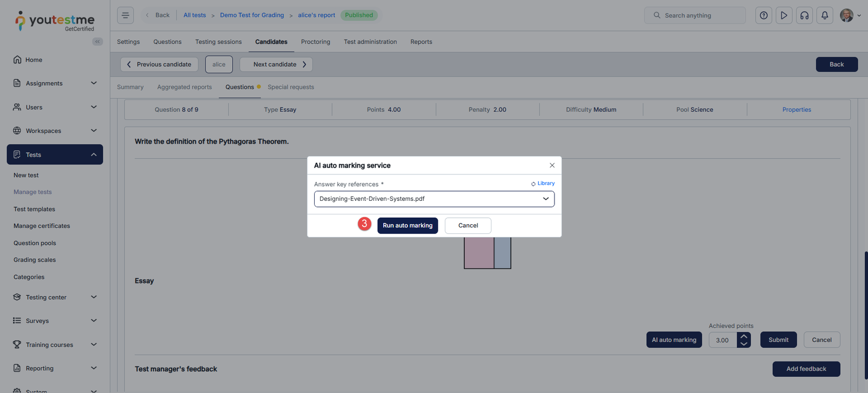
Task: Open the Library refresh link
Action: pyautogui.click(x=542, y=183)
